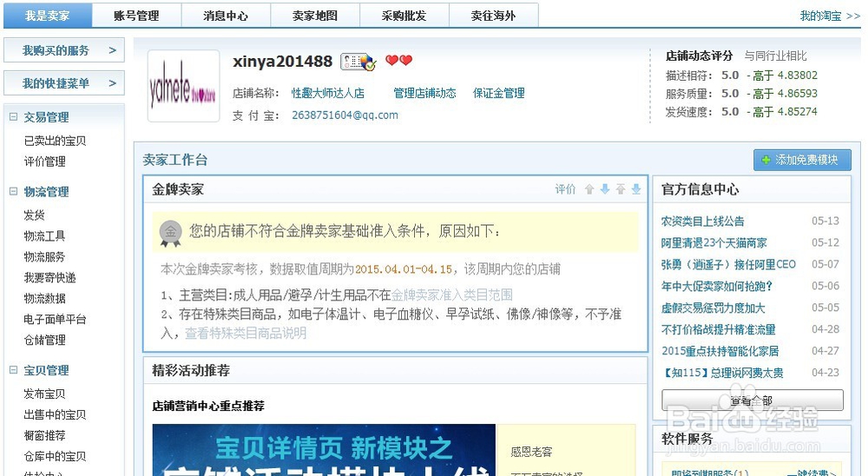Image resolution: width=868 pixels, height=476 pixels.
Task: Collapse the 物流管理 section
Action: (13, 192)
